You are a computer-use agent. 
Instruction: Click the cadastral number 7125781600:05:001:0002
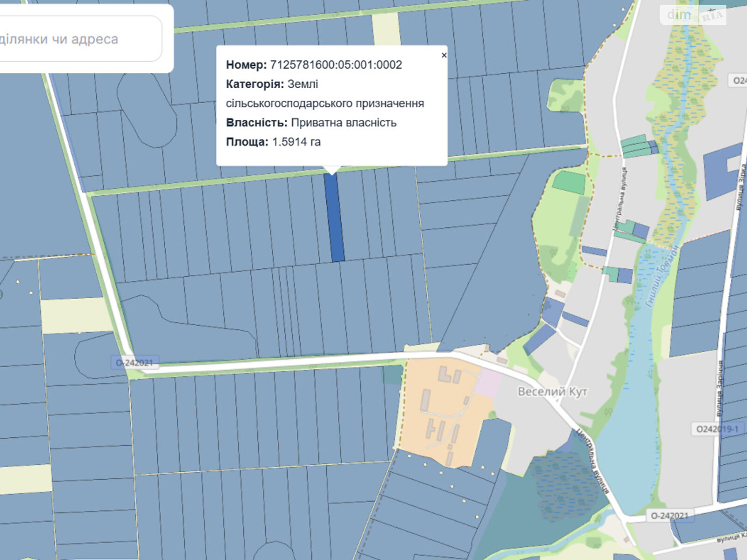336,65
